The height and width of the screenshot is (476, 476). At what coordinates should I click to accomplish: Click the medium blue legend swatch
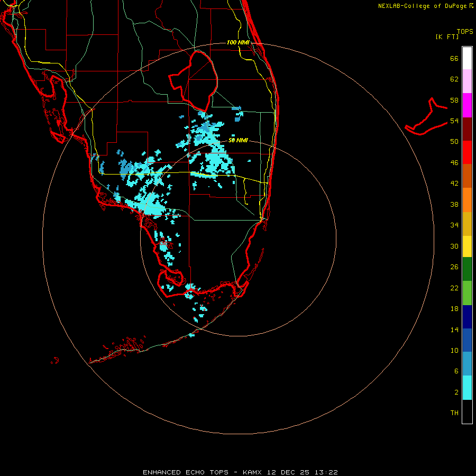coord(467,340)
